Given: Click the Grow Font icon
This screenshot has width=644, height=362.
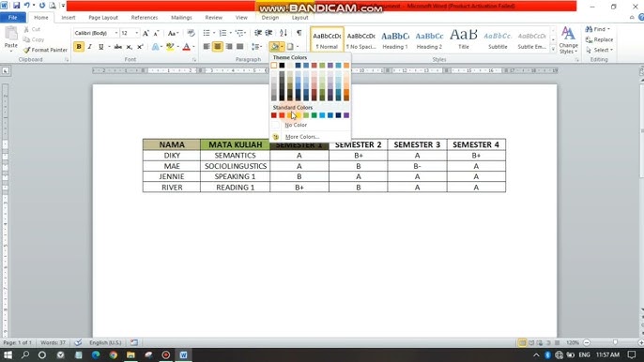Looking at the screenshot, I should tap(146, 33).
